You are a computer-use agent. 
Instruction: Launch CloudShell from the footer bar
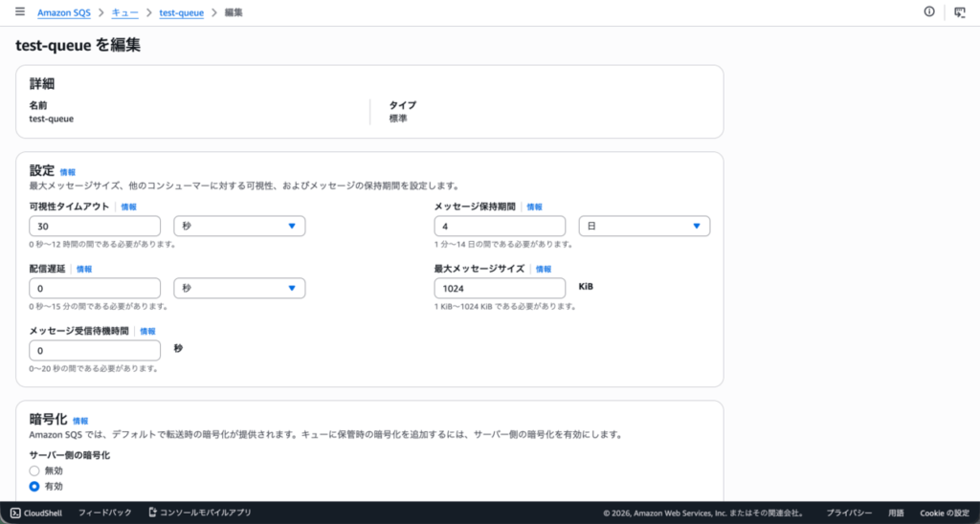[36, 513]
